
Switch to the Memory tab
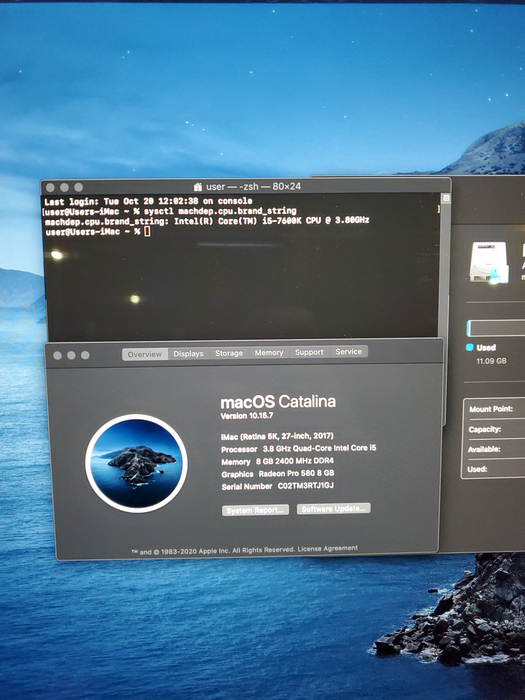(269, 353)
